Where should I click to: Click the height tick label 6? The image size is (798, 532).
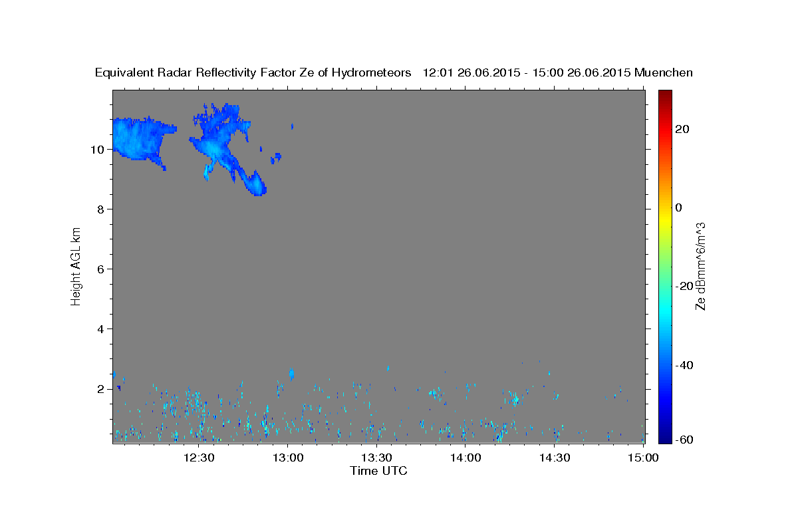(x=102, y=269)
